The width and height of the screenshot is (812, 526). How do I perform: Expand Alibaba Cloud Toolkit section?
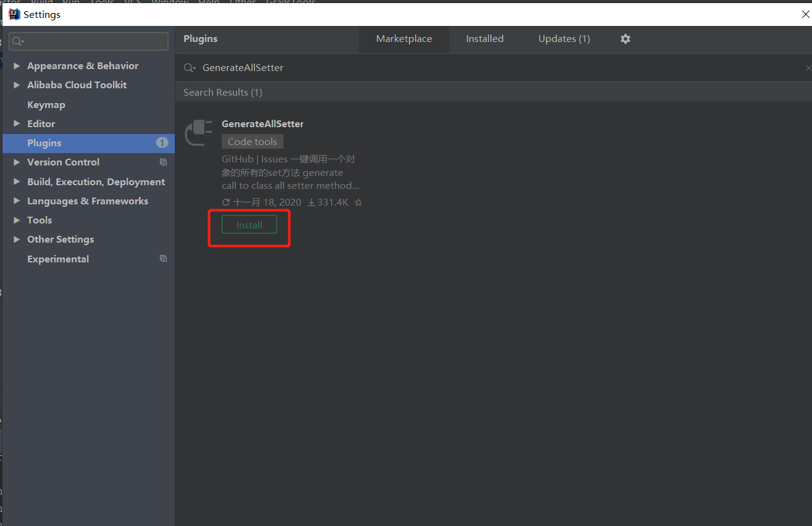tap(17, 85)
